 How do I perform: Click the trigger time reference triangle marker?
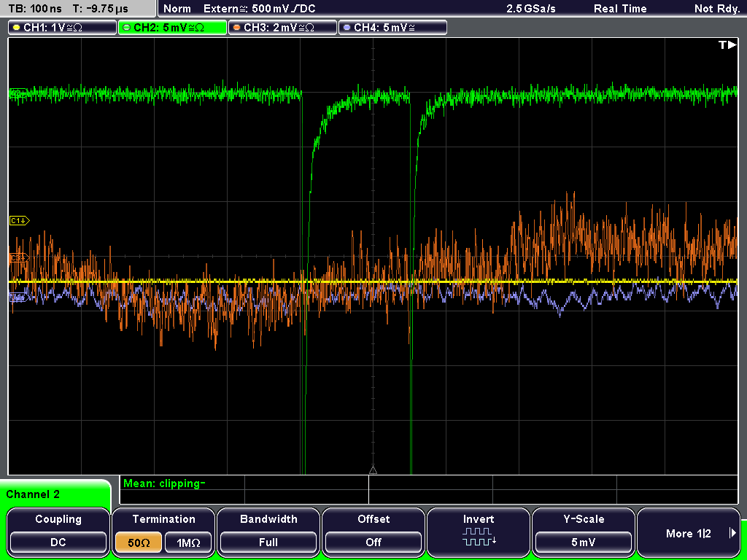(x=373, y=470)
